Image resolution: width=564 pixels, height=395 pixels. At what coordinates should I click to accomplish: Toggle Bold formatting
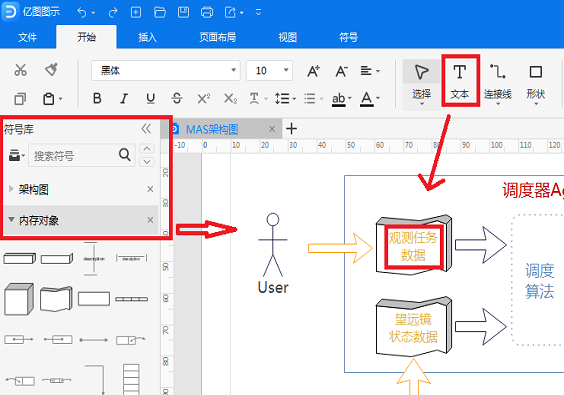97,98
